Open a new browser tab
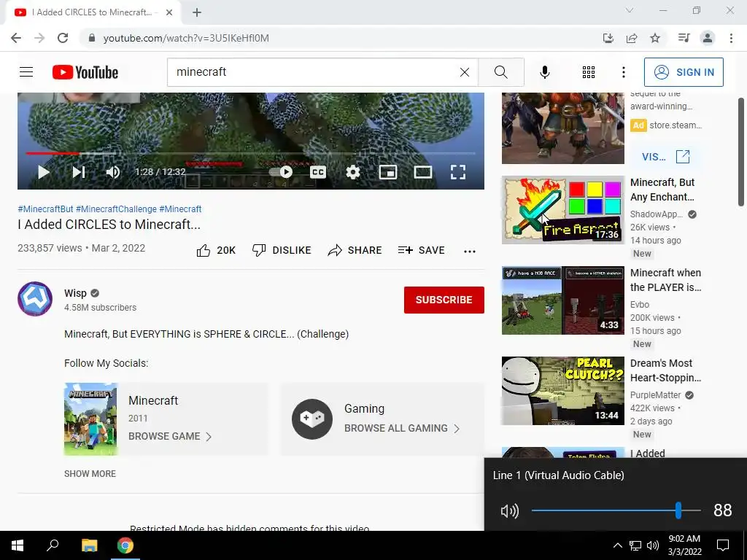Image resolution: width=747 pixels, height=560 pixels. pyautogui.click(x=197, y=12)
